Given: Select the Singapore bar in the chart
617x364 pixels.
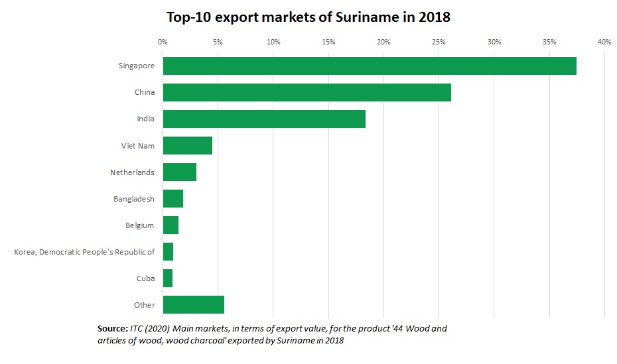Looking at the screenshot, I should (370, 66).
